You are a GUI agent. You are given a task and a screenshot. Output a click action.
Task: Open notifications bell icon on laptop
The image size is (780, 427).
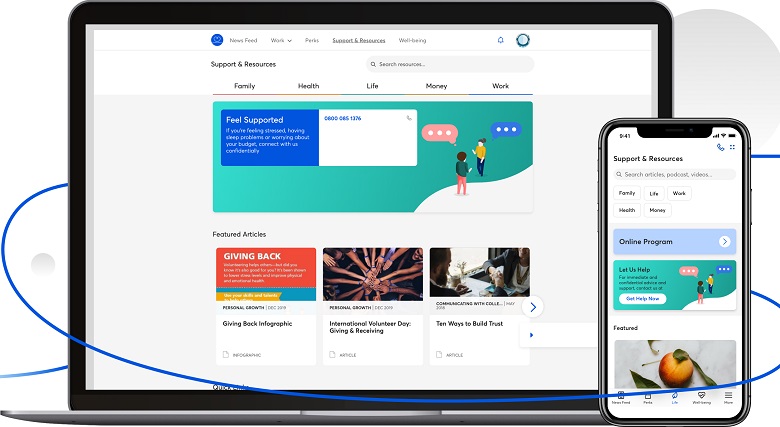[500, 40]
